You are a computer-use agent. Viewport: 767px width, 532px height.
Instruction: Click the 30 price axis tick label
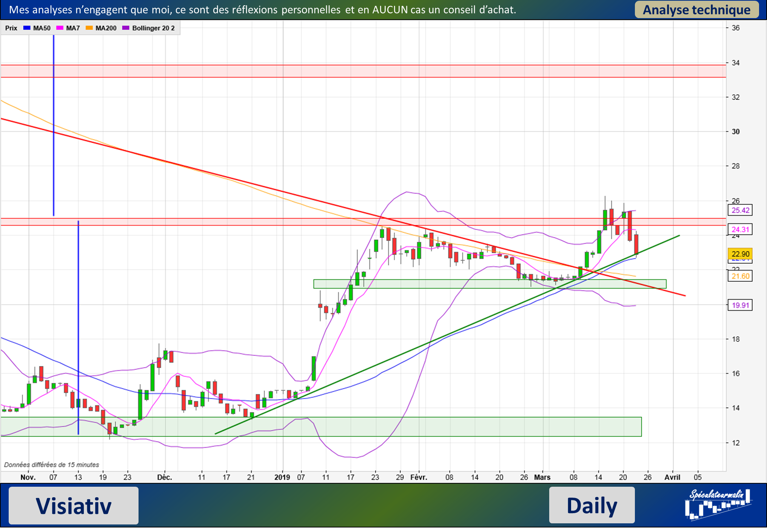click(x=736, y=132)
